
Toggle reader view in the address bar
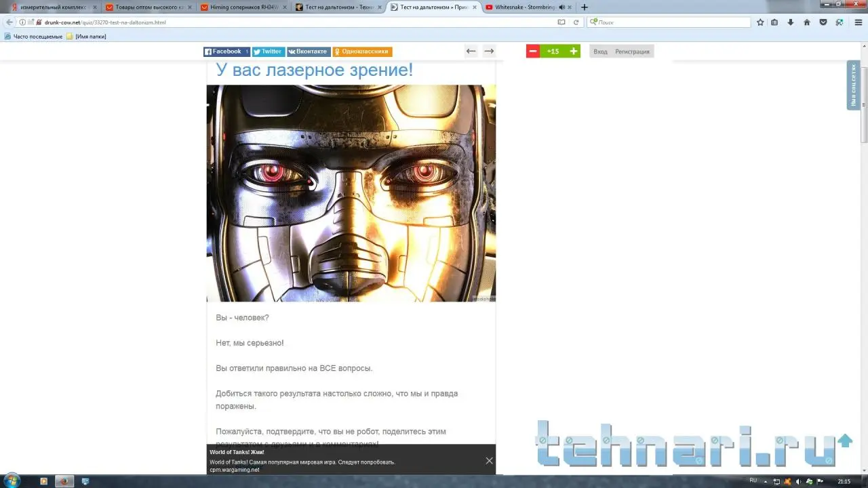(x=561, y=22)
